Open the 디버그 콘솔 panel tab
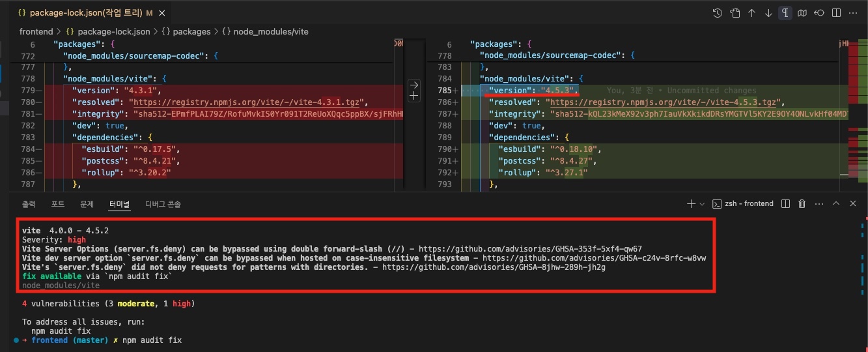The height and width of the screenshot is (352, 868). (x=163, y=204)
